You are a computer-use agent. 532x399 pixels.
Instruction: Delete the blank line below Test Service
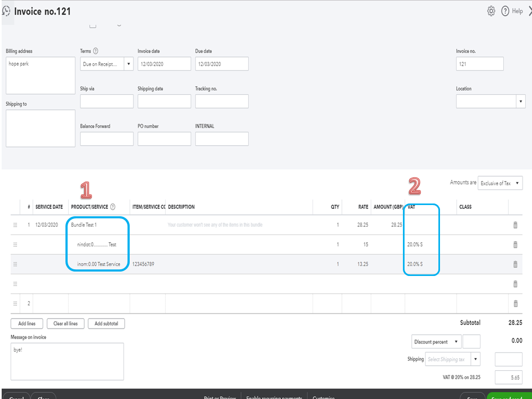point(515,284)
